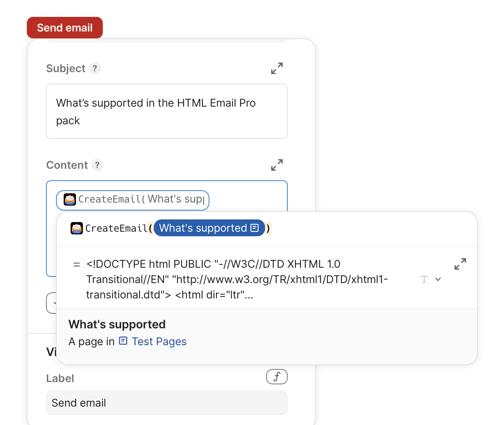Click the DOCTYPE html result text
Screen dimensions: 504x425
(237, 279)
